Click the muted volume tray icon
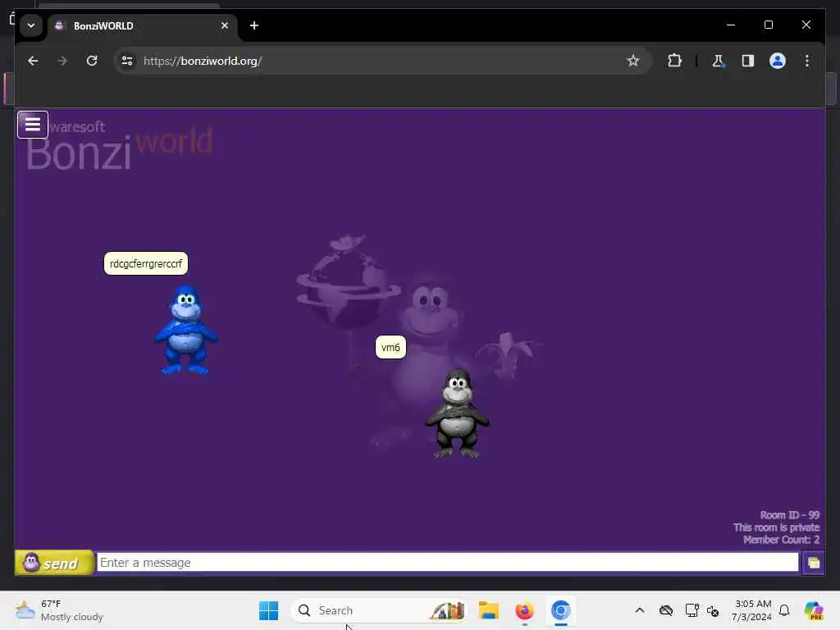This screenshot has height=630, width=840. [713, 610]
